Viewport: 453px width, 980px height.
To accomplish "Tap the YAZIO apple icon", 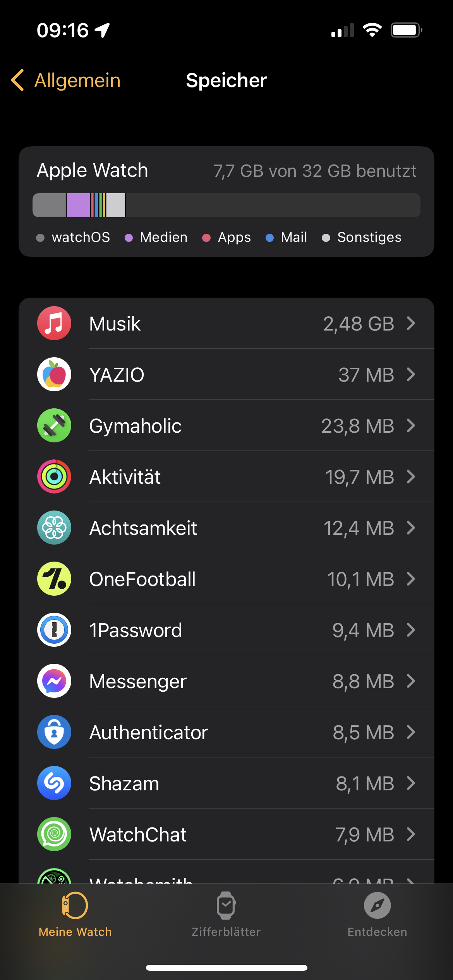I will click(x=54, y=374).
